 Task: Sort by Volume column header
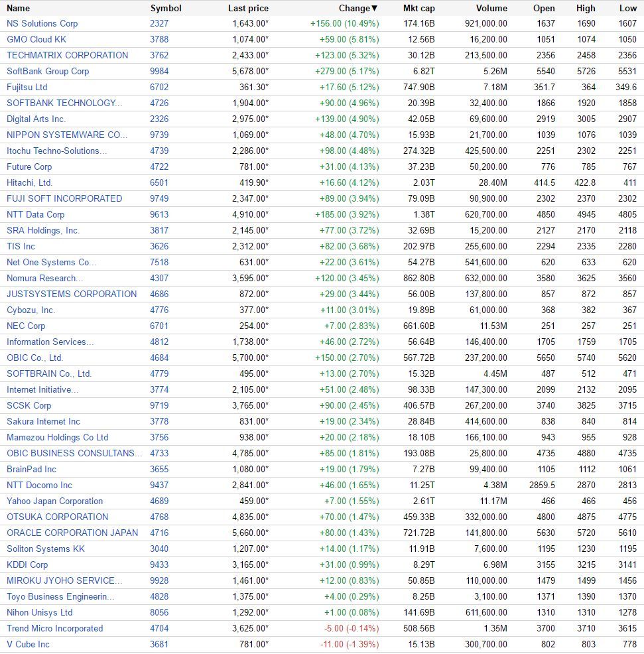[491, 9]
